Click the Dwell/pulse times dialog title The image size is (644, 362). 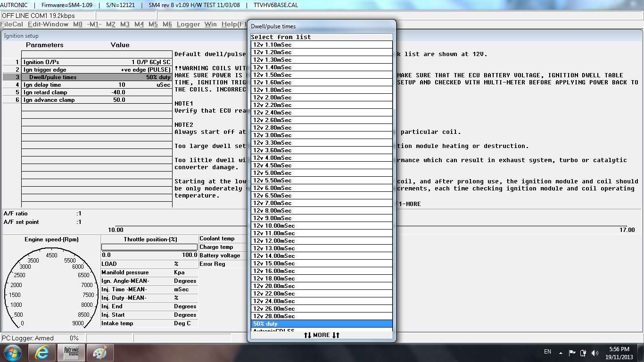click(x=273, y=26)
